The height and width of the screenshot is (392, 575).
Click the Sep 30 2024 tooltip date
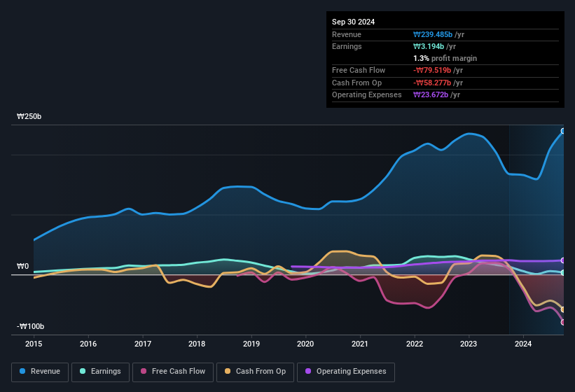click(x=353, y=22)
